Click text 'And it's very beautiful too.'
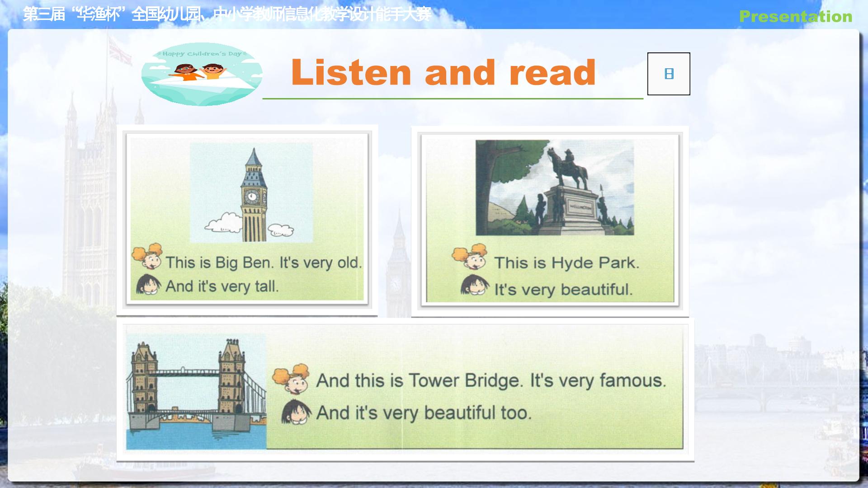The width and height of the screenshot is (868, 488). (x=424, y=413)
